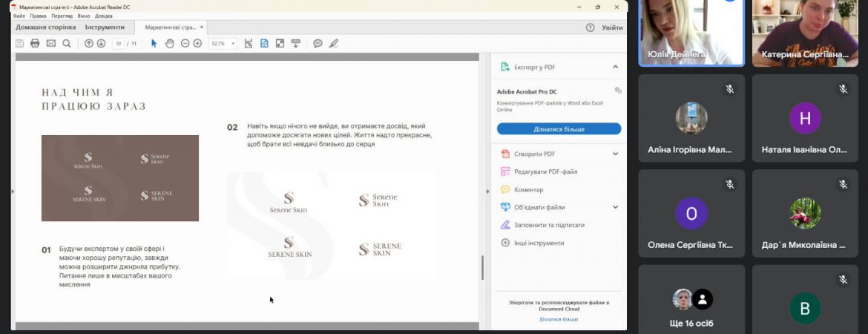Click Олена Сергіївна participant avatar O
Viewport: 868px width, 334px height.
(x=691, y=213)
